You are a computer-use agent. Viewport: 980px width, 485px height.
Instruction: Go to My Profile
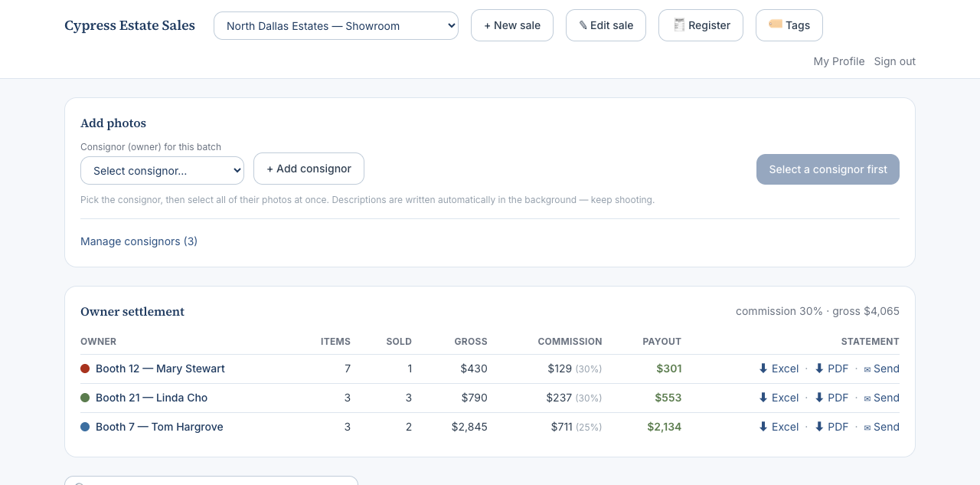pyautogui.click(x=839, y=61)
